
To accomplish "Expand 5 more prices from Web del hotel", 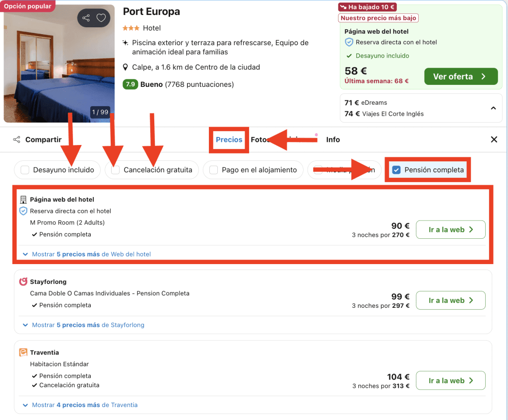I will [91, 254].
